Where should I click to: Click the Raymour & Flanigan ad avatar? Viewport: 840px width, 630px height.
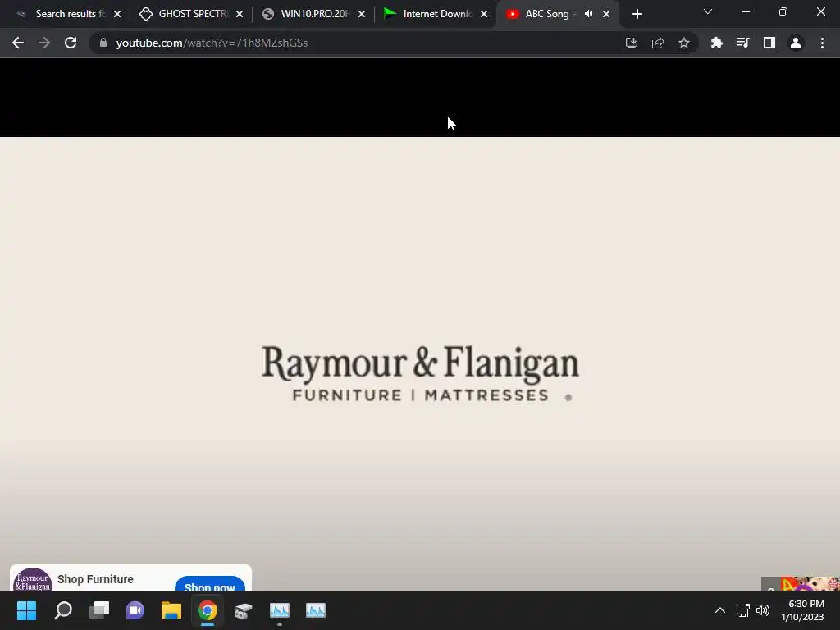tap(32, 580)
